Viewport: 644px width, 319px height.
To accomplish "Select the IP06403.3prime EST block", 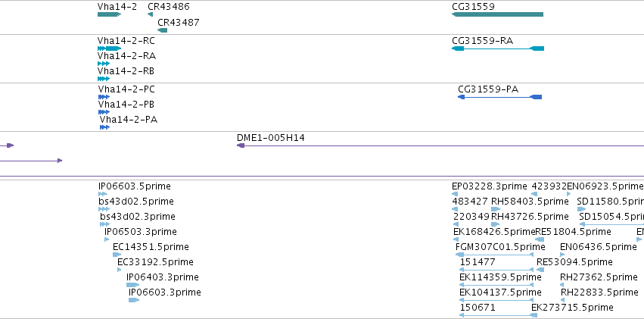I will pyautogui.click(x=132, y=285).
